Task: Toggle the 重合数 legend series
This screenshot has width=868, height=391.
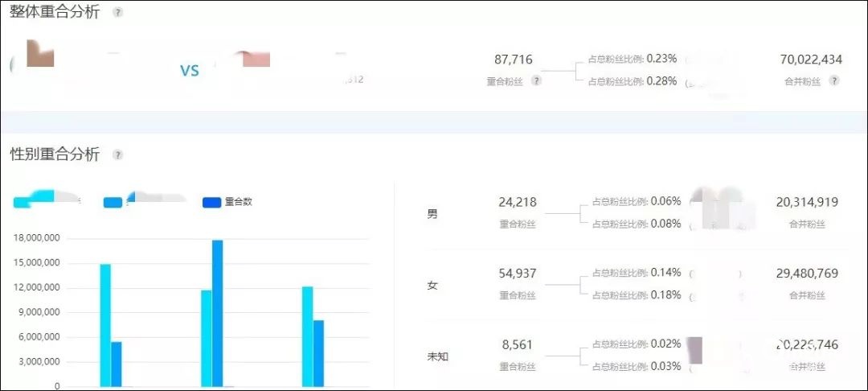Action: 227,202
